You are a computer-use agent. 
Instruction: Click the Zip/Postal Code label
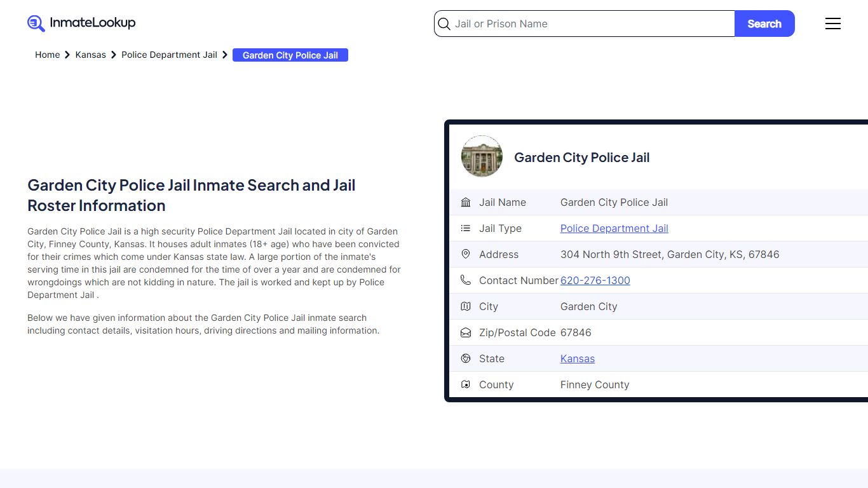coord(517,332)
